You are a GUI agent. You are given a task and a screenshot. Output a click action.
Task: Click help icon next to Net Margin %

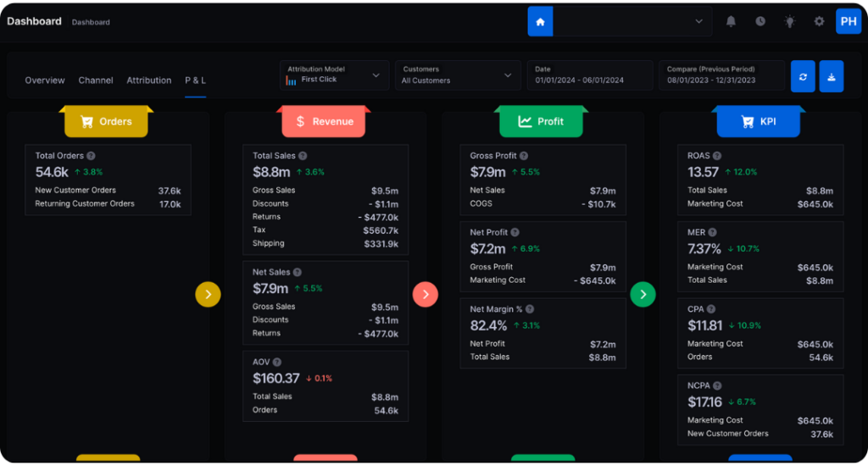point(530,309)
